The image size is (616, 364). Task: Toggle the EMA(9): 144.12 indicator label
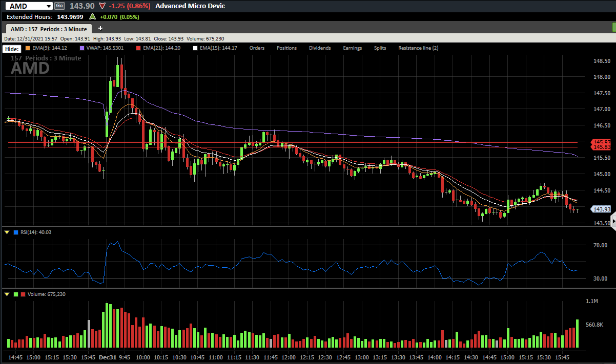(50, 48)
